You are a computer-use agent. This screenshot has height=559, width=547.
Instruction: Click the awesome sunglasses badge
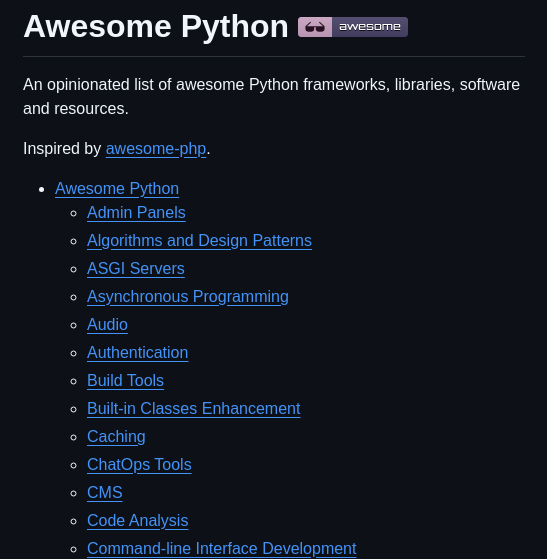tap(353, 27)
